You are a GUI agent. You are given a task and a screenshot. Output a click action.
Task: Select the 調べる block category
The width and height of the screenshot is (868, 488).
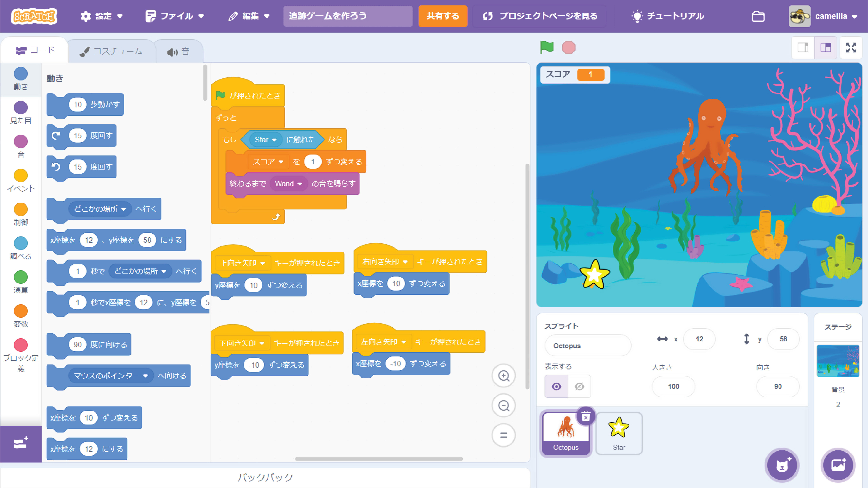[x=21, y=249]
